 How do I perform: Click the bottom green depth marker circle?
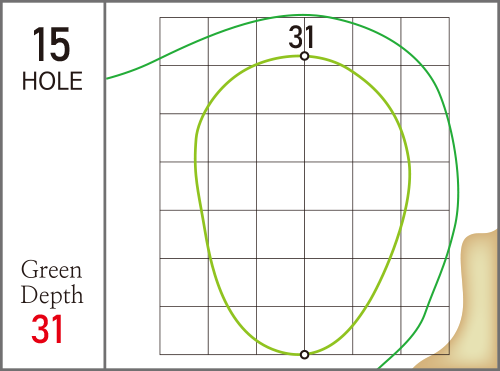pos(304,355)
